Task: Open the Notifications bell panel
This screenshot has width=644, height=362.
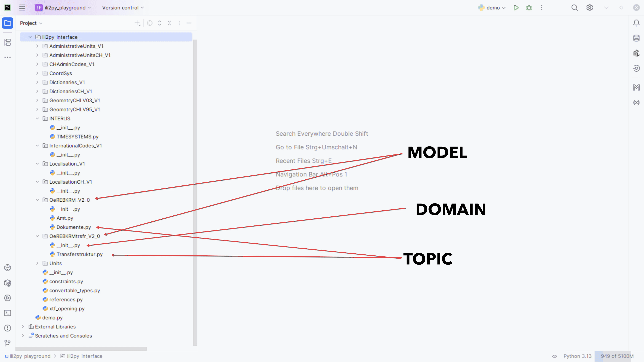Action: 636,23
